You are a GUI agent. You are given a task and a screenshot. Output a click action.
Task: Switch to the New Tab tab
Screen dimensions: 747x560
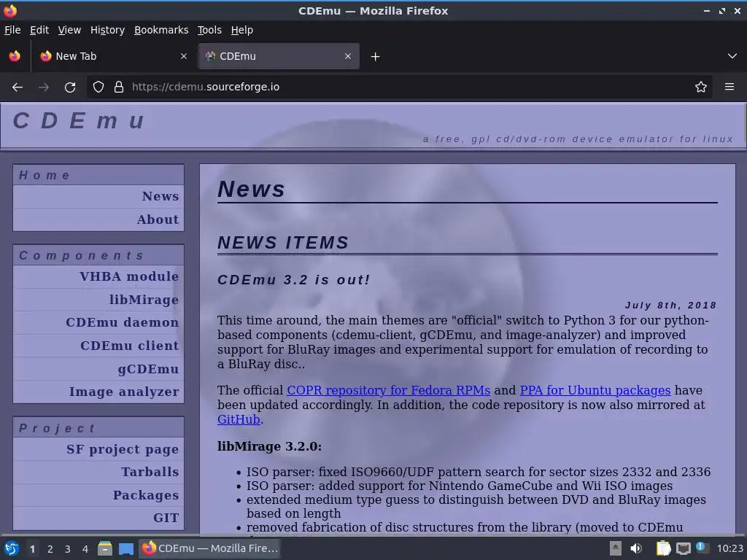pos(113,56)
